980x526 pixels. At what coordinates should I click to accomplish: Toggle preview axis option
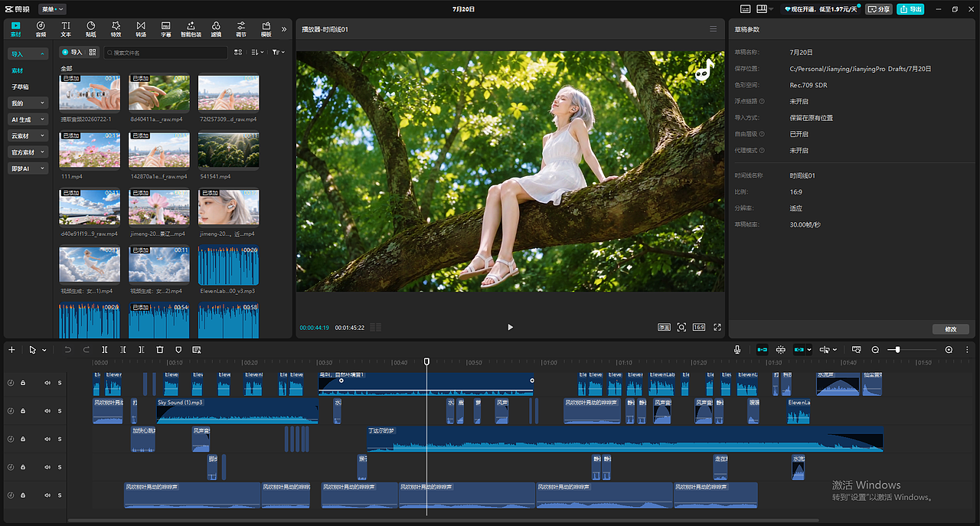[x=825, y=350]
